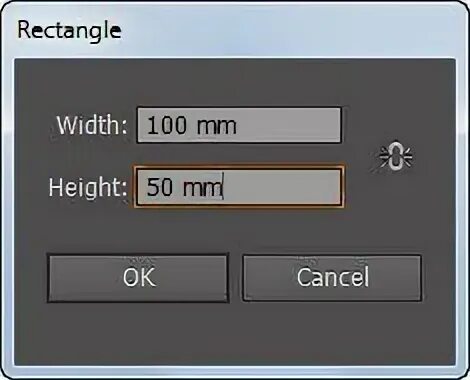Viewport: 470px width, 380px height.
Task: Click the "mm" unit in Height field
Action: tap(203, 188)
